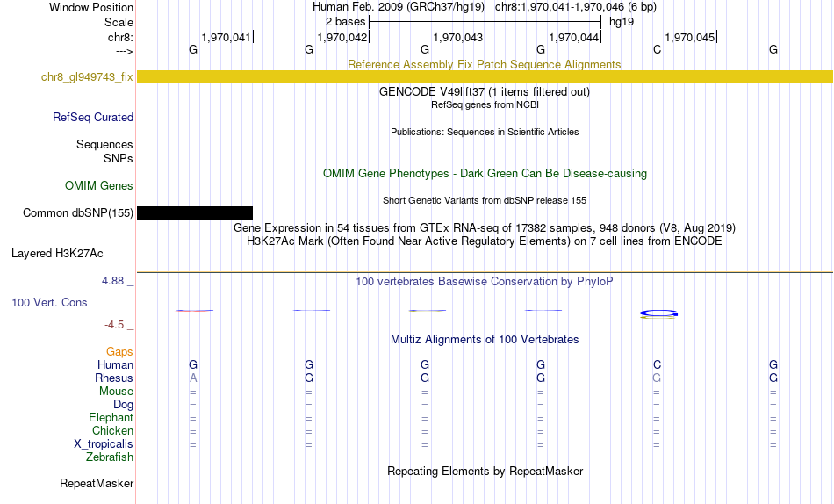Viewport: 834px width, 504px height.
Task: Click 100 vertebrates Basewise Conservation by PhyloP title
Action: (x=485, y=282)
